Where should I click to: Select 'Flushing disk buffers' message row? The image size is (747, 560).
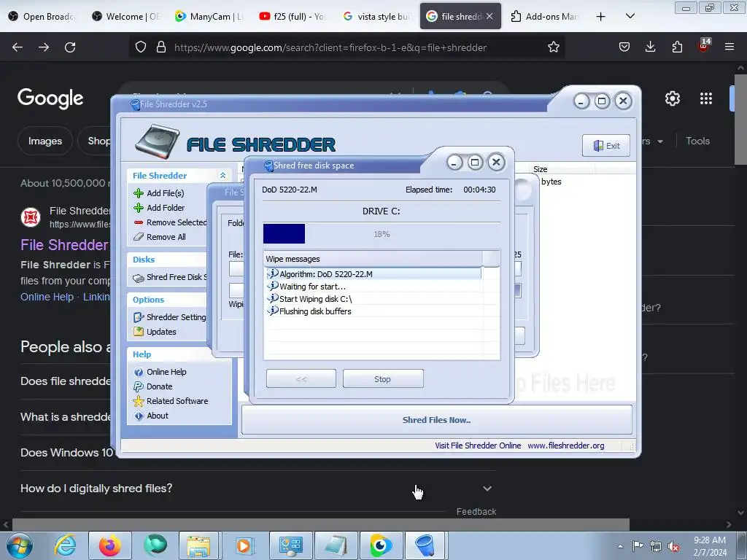pyautogui.click(x=373, y=311)
